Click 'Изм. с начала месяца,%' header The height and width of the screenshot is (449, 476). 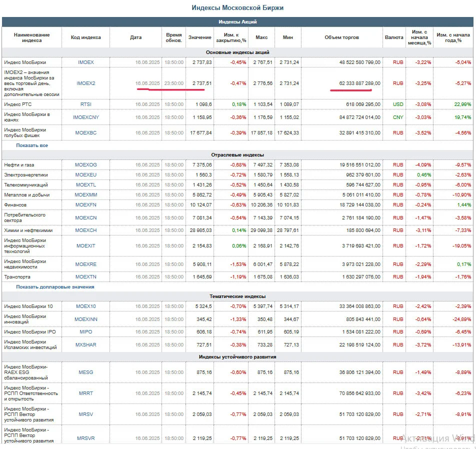pos(419,37)
